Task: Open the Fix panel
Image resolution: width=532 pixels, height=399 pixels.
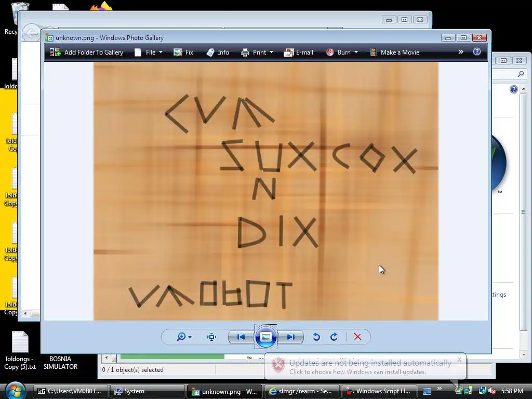Action: click(x=183, y=52)
